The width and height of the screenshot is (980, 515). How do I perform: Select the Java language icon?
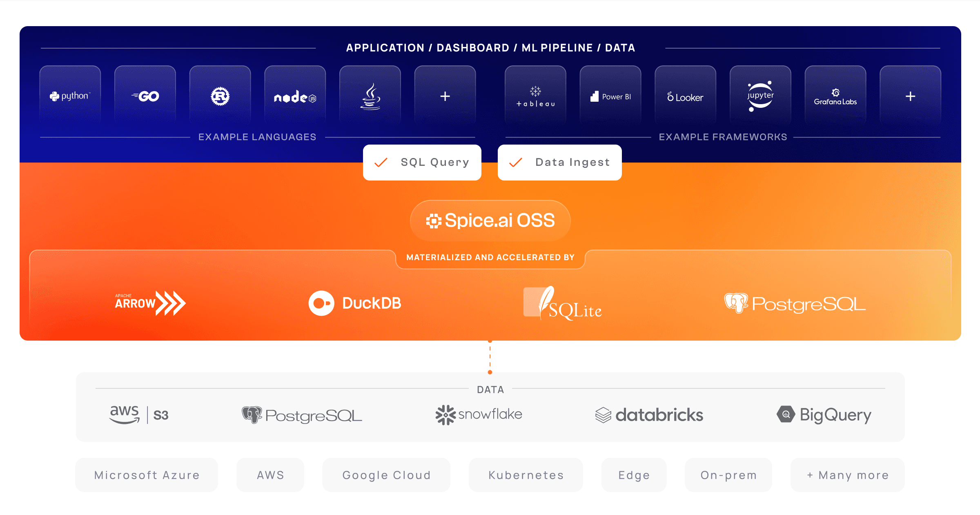pos(370,97)
